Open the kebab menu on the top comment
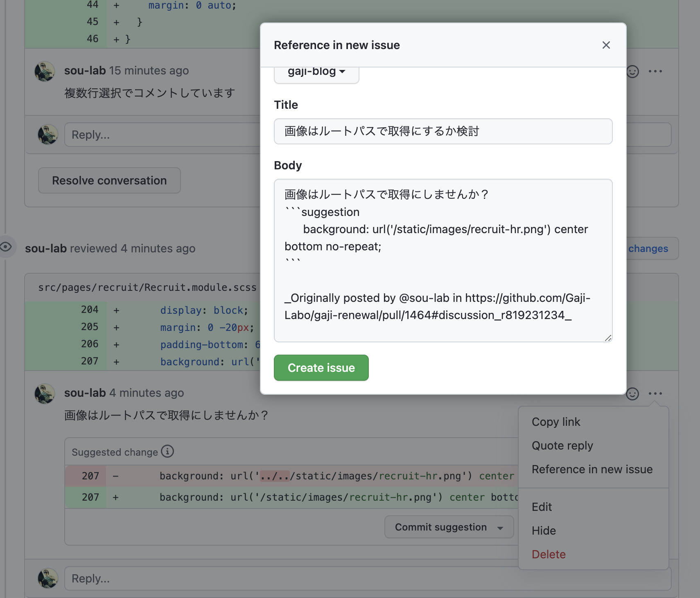 click(x=656, y=71)
